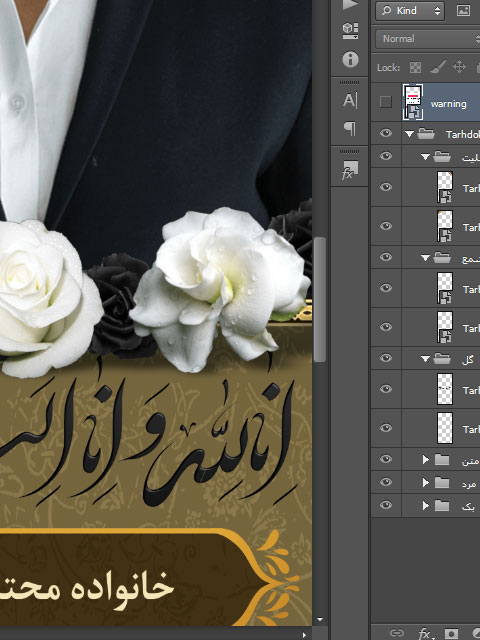
Task: Enable the pixel layers filter icon
Action: (x=463, y=11)
